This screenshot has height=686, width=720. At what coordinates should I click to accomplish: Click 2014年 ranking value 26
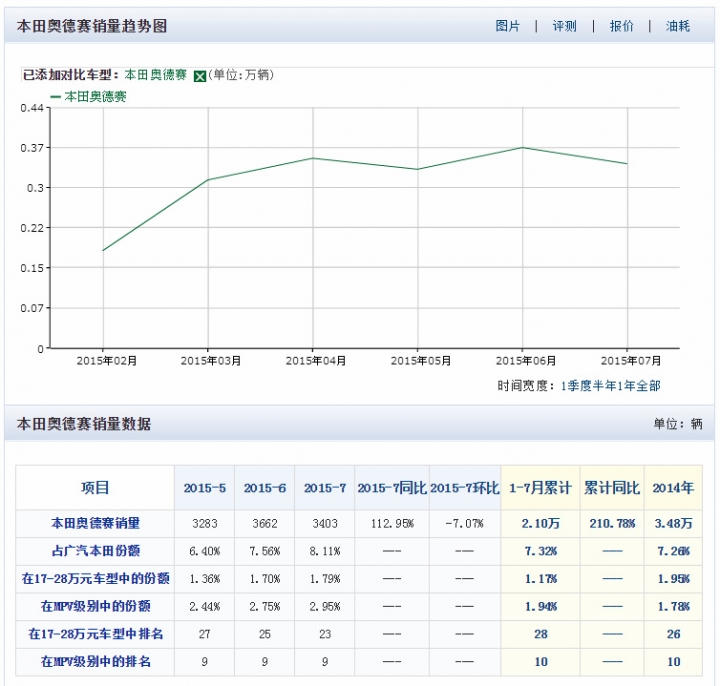(x=673, y=634)
